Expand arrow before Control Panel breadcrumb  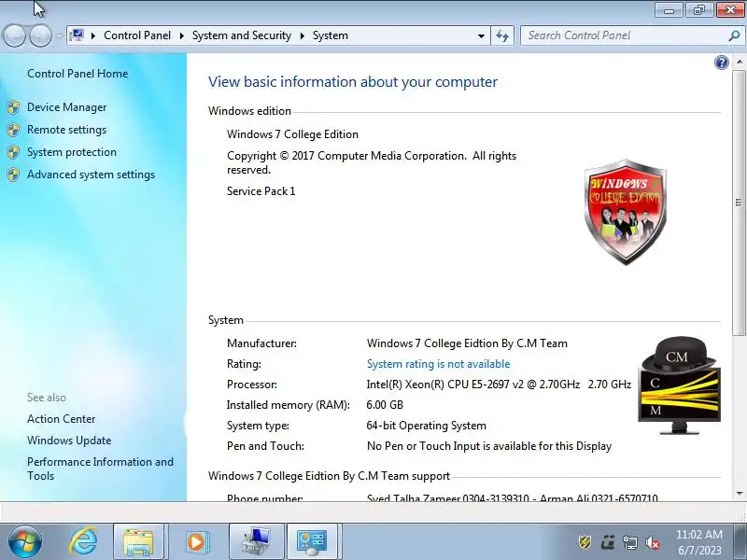[x=93, y=35]
